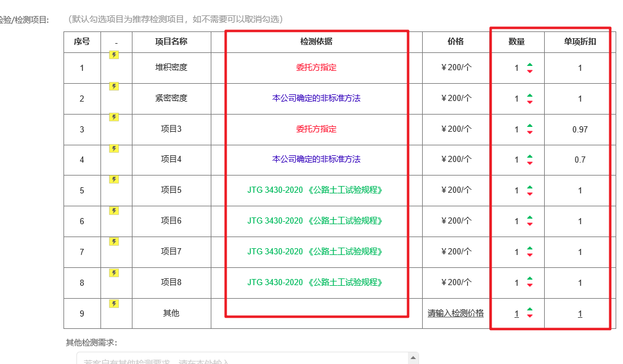Image resolution: width=623 pixels, height=364 pixels.
Task: Click the 数量 column header
Action: (x=516, y=41)
